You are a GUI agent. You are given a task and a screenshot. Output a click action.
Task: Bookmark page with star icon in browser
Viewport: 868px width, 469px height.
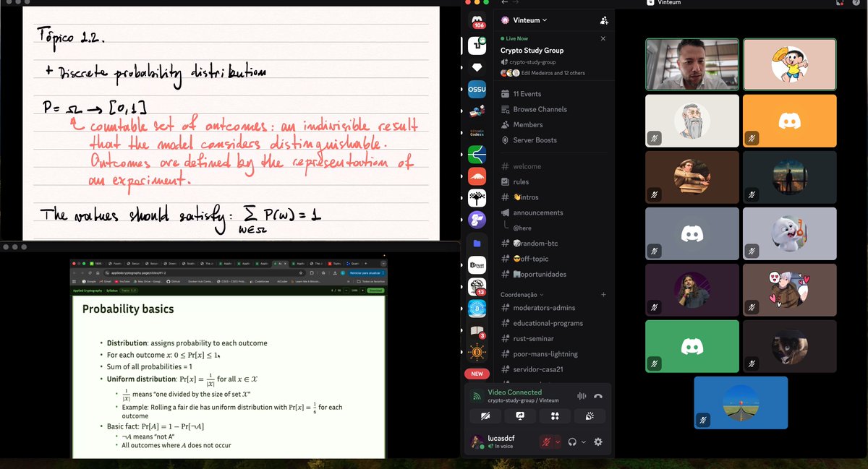301,273
